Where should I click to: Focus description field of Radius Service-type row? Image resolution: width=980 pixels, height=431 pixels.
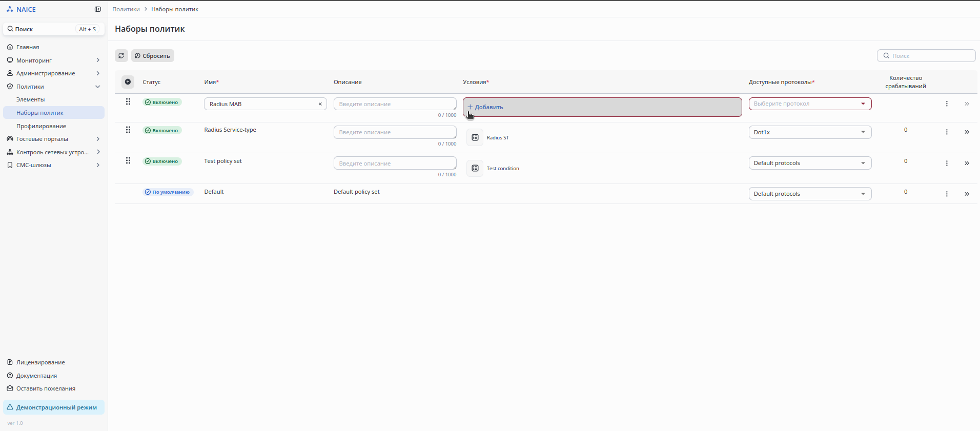pyautogui.click(x=395, y=132)
